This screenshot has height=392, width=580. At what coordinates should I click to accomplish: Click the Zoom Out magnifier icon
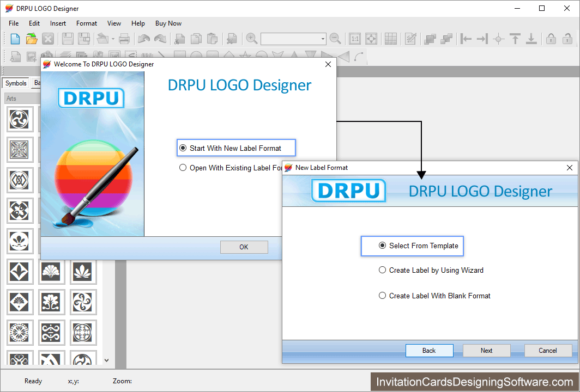coord(335,39)
